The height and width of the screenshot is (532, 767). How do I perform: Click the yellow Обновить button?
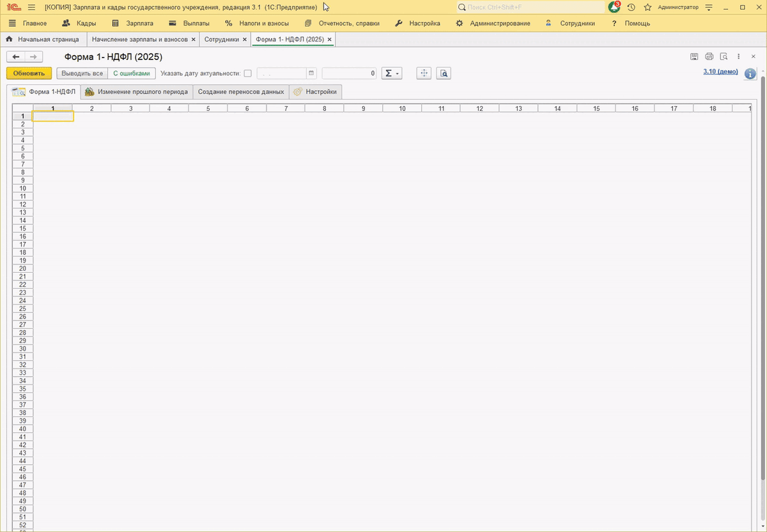click(x=29, y=73)
